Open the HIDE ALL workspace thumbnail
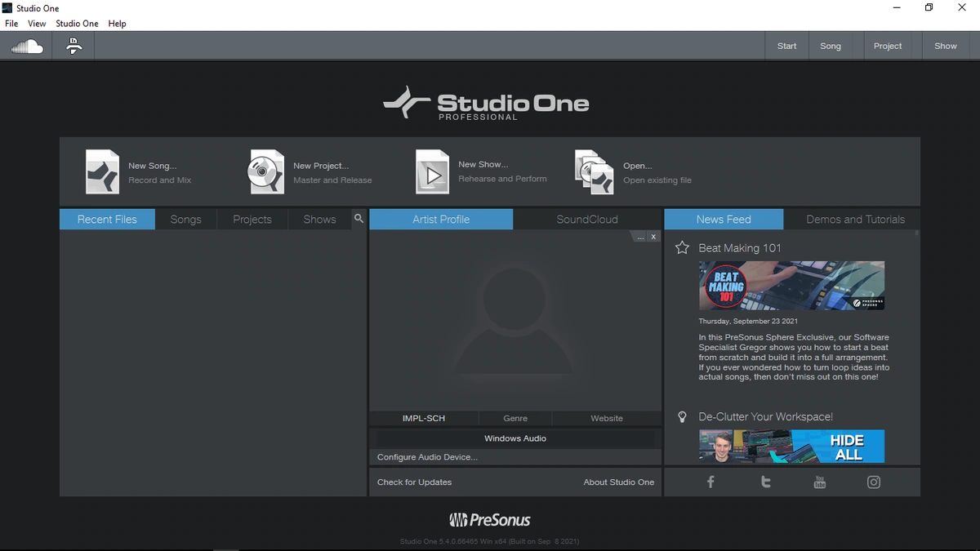The height and width of the screenshot is (551, 980). pos(791,447)
